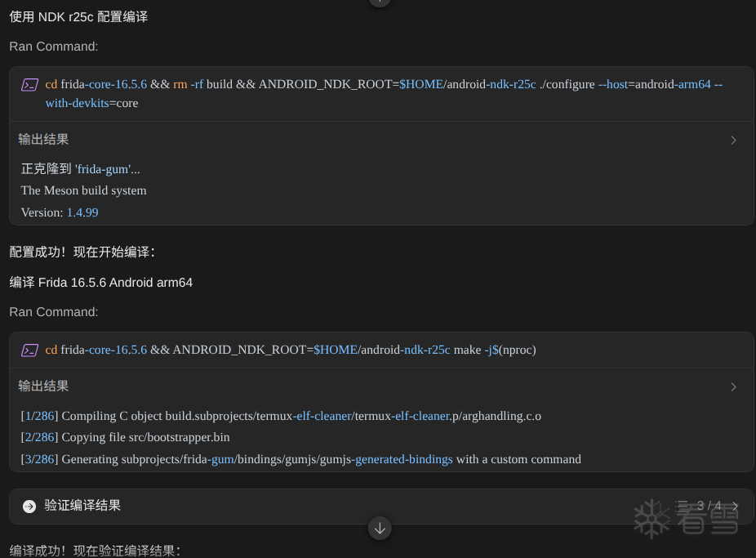The image size is (756, 558).
Task: Select the make -j$(nproc) command text
Action: coord(291,350)
